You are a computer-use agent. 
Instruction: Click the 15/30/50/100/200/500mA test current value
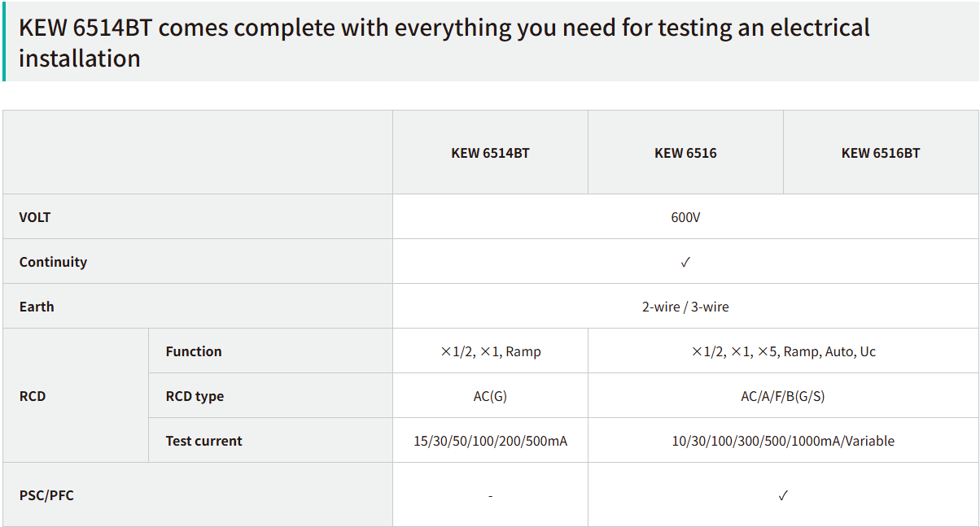[x=490, y=441]
